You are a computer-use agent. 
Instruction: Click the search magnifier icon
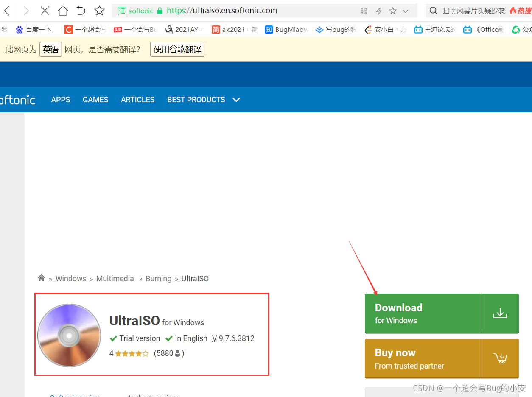[433, 11]
